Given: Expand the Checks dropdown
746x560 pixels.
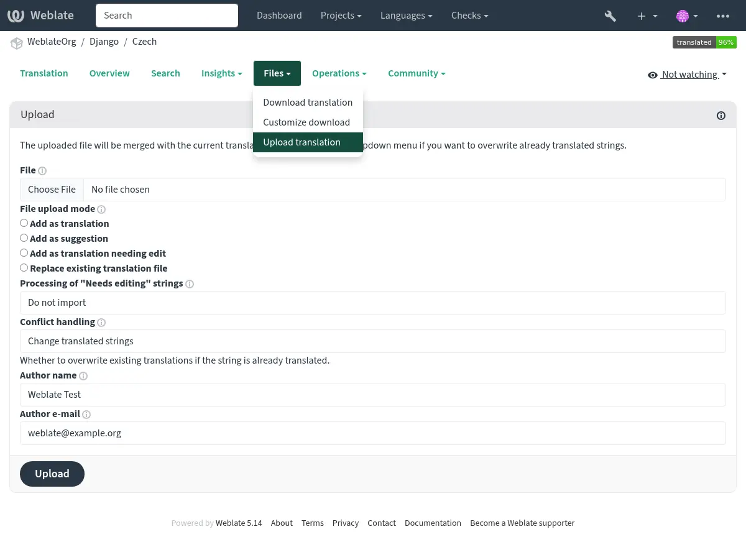Looking at the screenshot, I should [469, 16].
